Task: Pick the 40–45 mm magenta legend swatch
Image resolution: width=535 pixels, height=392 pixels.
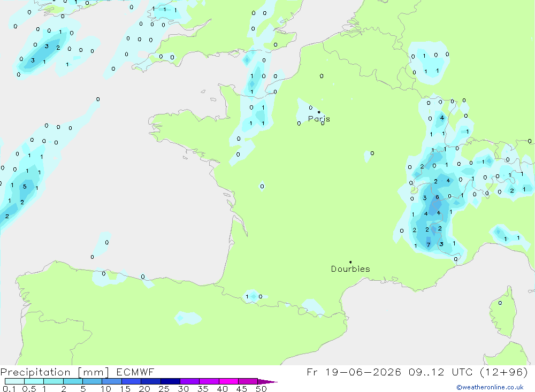Action: 228,381
